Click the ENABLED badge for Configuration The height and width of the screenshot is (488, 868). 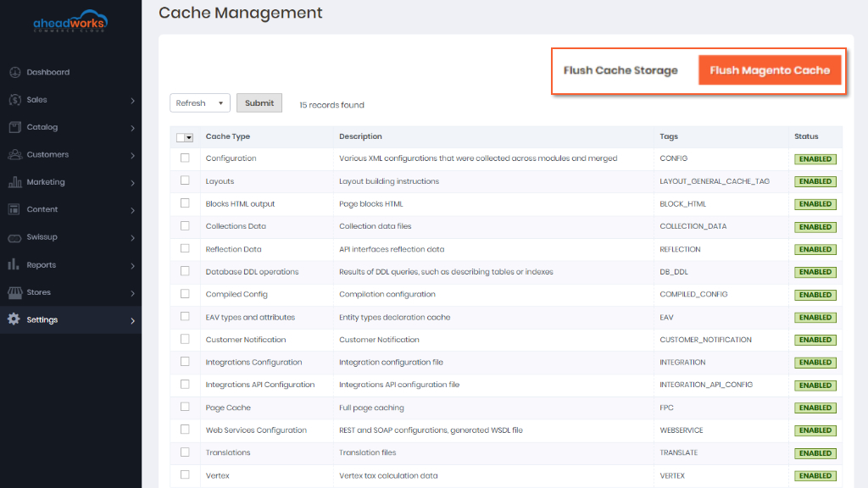(815, 159)
